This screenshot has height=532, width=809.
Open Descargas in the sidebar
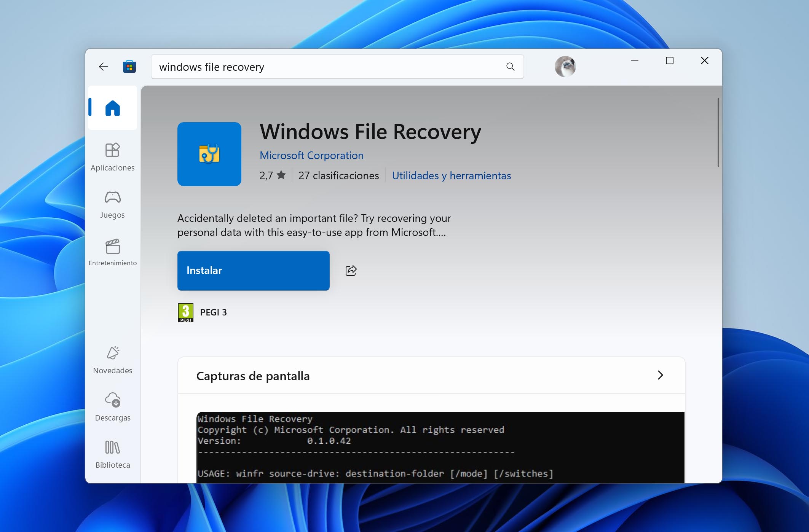tap(113, 407)
